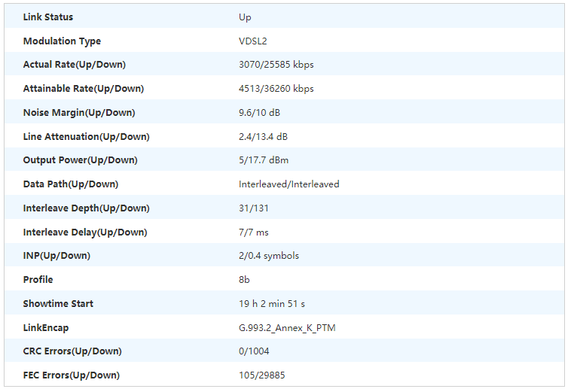Click the "Modulation Type" label
This screenshot has height=392, width=571.
pyautogui.click(x=62, y=41)
